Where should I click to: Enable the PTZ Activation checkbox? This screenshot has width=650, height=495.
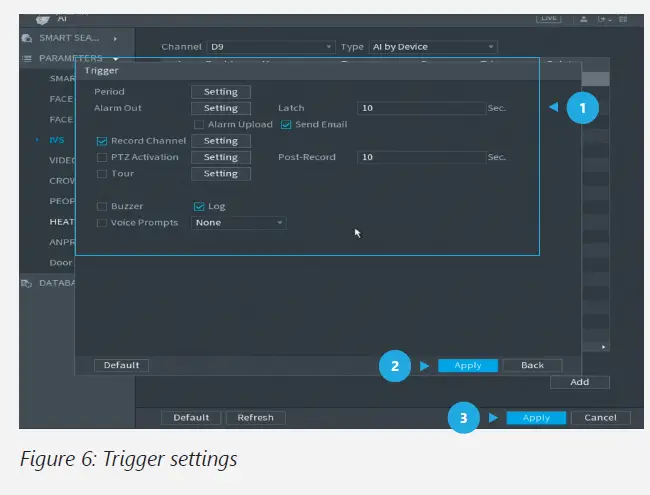pos(102,157)
